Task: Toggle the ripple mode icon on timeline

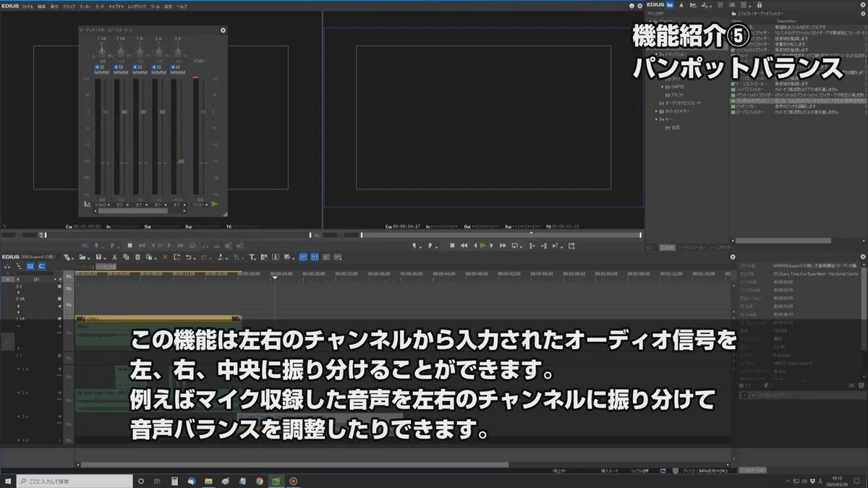Action: (x=18, y=267)
